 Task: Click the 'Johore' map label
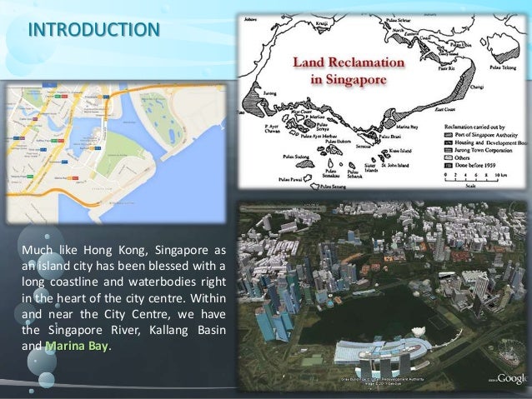coord(250,19)
